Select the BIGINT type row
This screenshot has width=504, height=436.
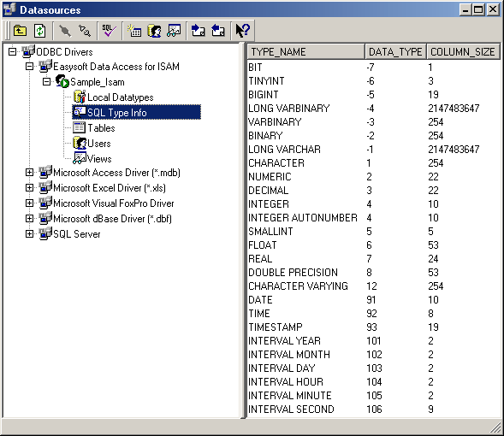click(x=373, y=95)
